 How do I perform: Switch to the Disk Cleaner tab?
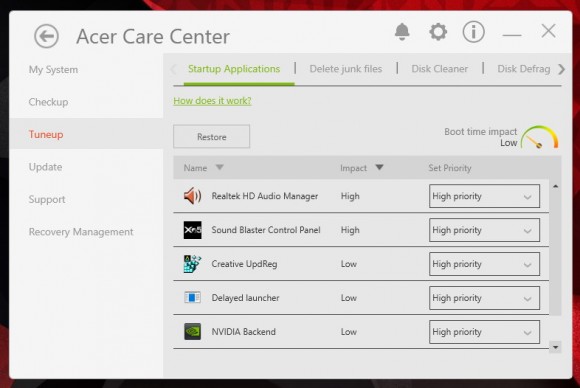tap(439, 69)
